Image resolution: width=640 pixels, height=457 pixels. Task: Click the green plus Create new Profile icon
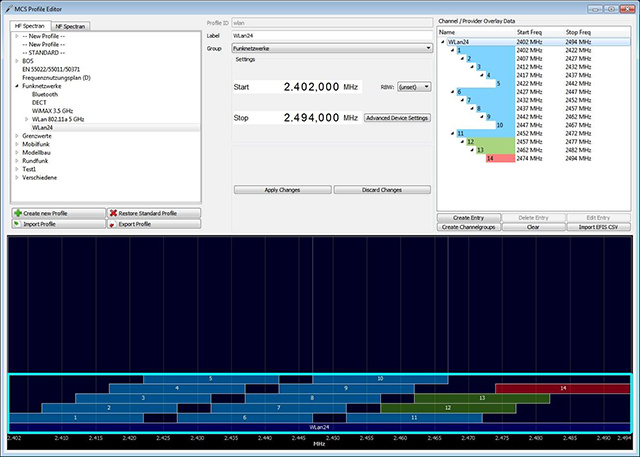18,213
